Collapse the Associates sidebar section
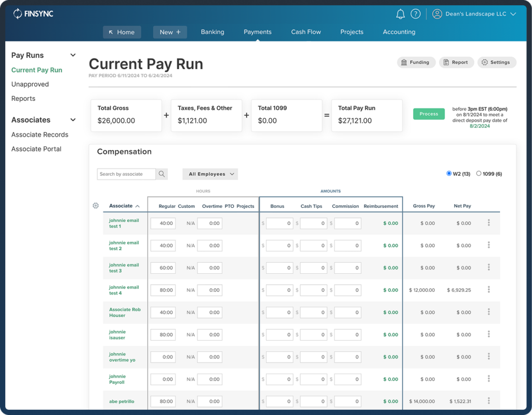Viewport: 532px width, 415px height. point(73,120)
